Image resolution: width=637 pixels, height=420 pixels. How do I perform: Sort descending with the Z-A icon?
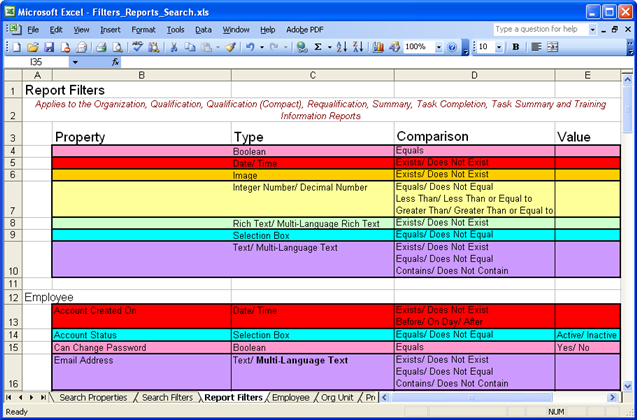click(x=358, y=47)
